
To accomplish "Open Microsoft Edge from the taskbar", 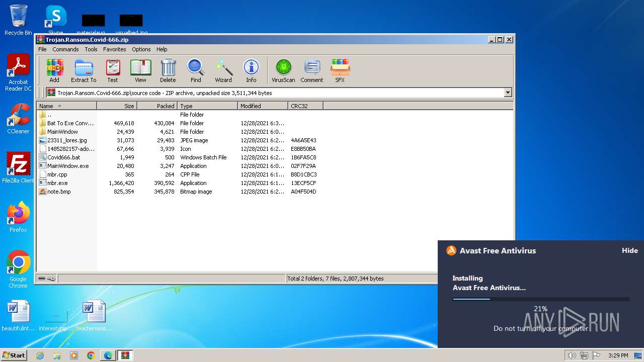I will click(x=108, y=355).
